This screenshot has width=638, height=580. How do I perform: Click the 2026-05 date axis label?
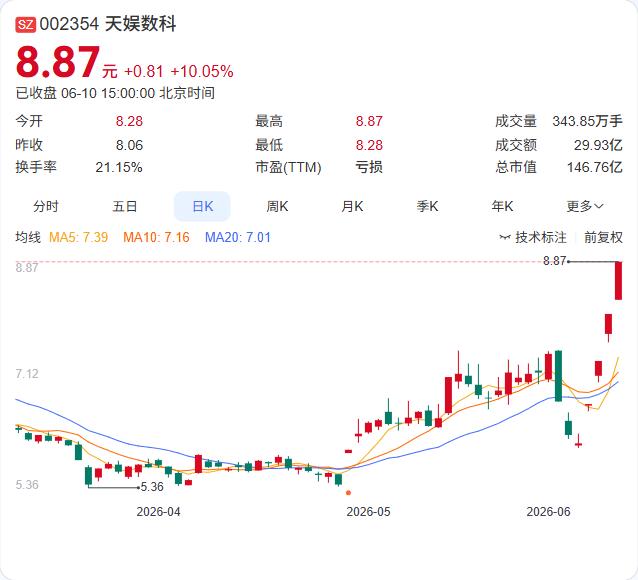(368, 512)
